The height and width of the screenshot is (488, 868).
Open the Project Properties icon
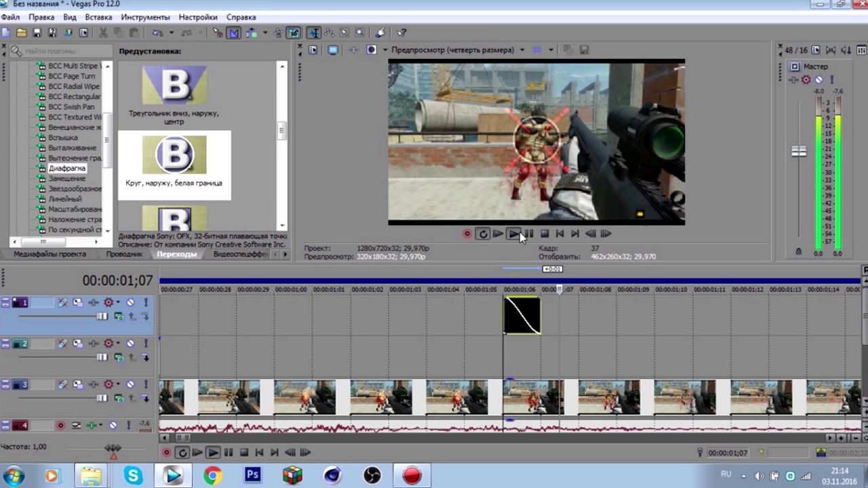click(84, 33)
